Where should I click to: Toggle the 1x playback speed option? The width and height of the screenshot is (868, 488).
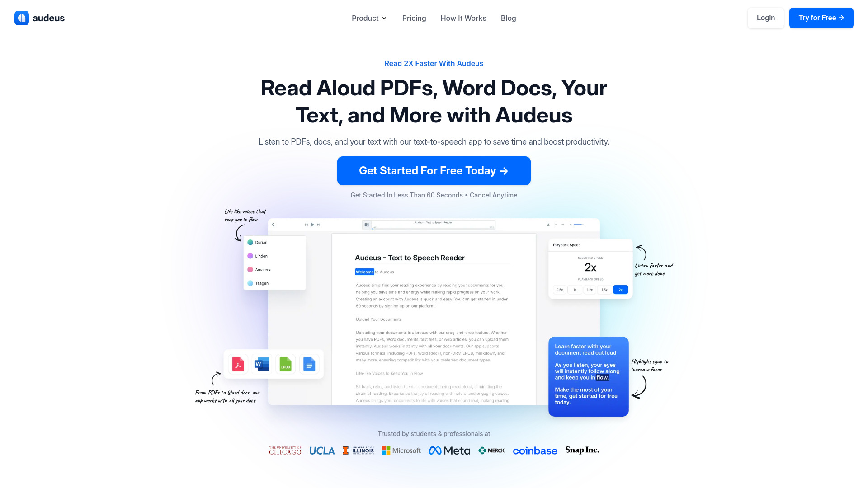(x=574, y=290)
